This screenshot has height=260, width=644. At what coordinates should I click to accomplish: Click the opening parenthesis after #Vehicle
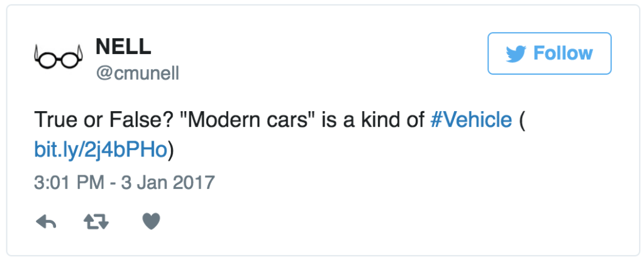521,120
